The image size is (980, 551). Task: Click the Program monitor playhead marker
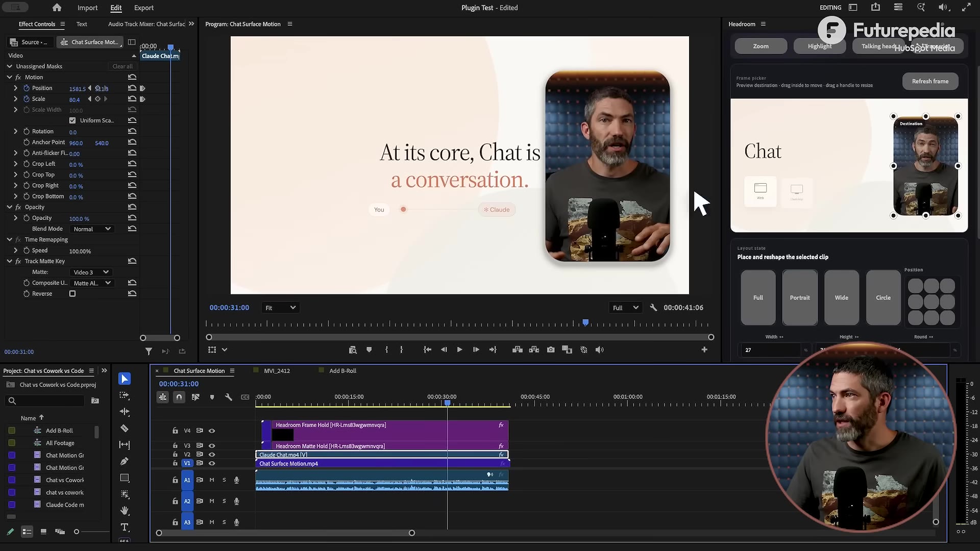click(585, 322)
